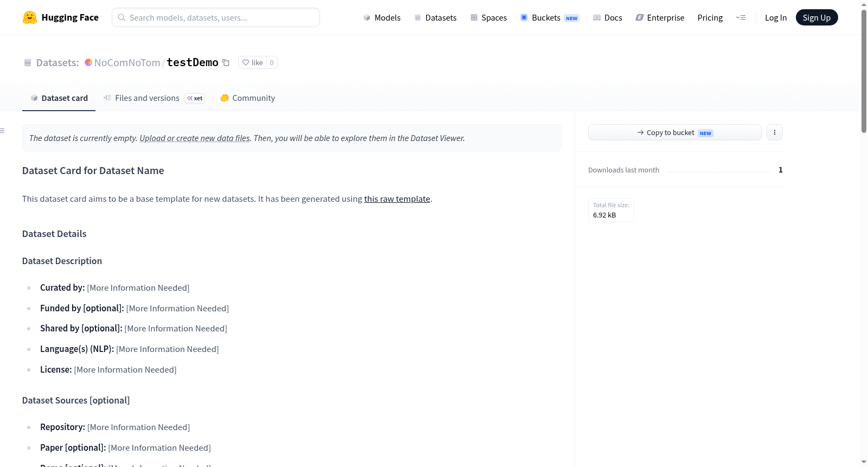Open the 'this raw template' link

(x=397, y=199)
